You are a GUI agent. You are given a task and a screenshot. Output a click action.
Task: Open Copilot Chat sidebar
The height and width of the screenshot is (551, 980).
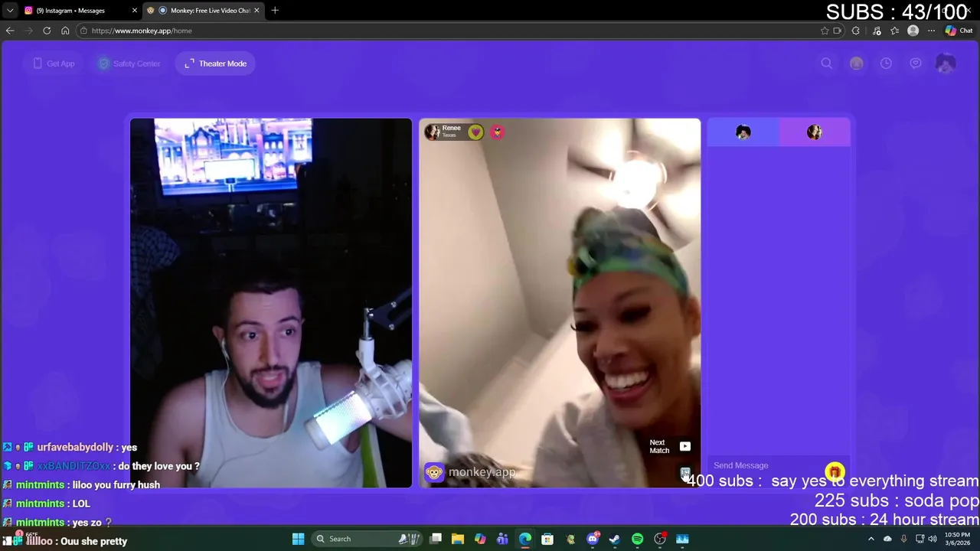[x=959, y=31]
